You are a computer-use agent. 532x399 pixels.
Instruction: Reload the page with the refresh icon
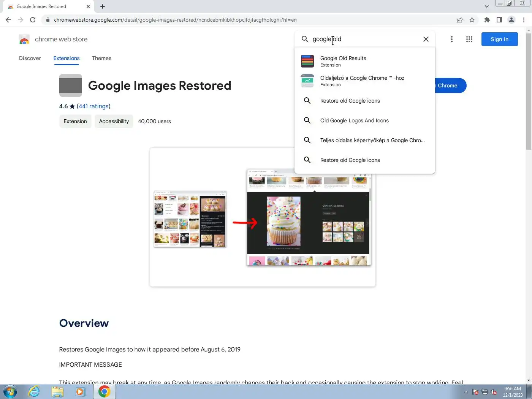pos(33,20)
